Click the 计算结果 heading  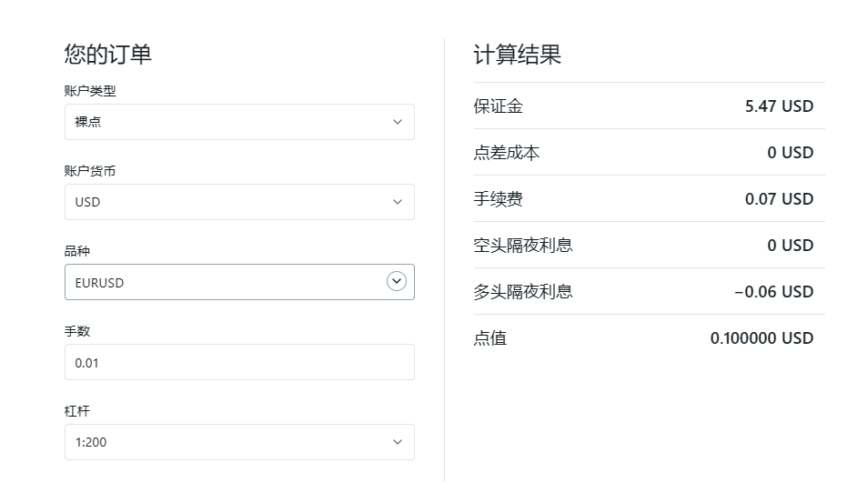click(x=517, y=55)
